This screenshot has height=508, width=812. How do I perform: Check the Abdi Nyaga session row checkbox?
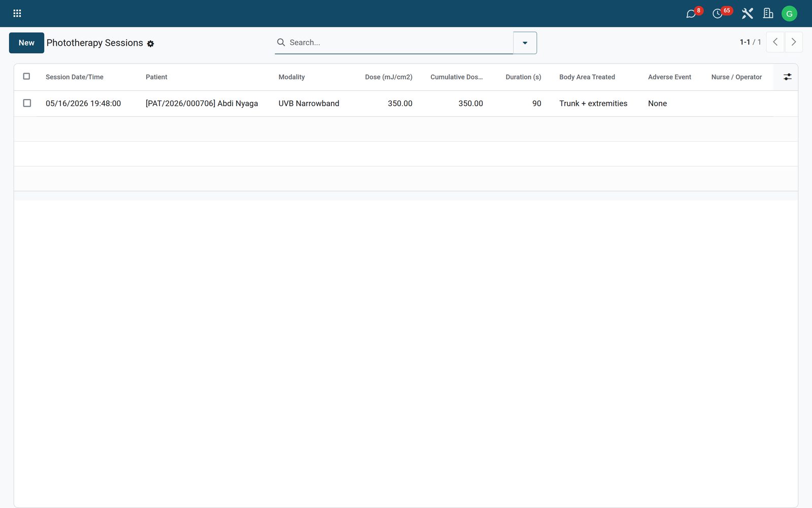click(27, 103)
